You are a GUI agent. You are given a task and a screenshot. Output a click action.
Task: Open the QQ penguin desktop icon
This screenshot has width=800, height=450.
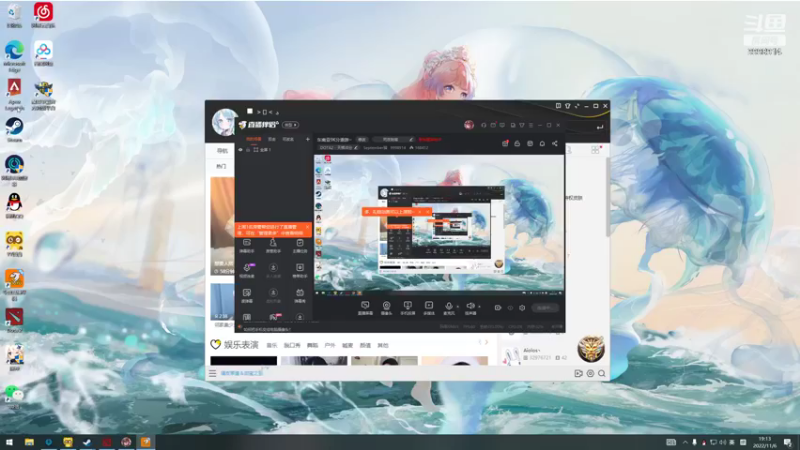pos(14,206)
